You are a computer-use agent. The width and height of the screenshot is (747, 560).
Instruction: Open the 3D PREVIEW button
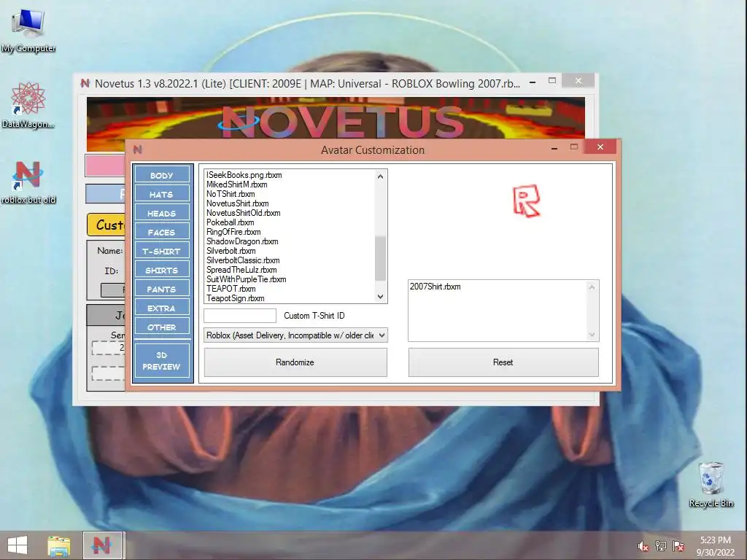coord(162,360)
